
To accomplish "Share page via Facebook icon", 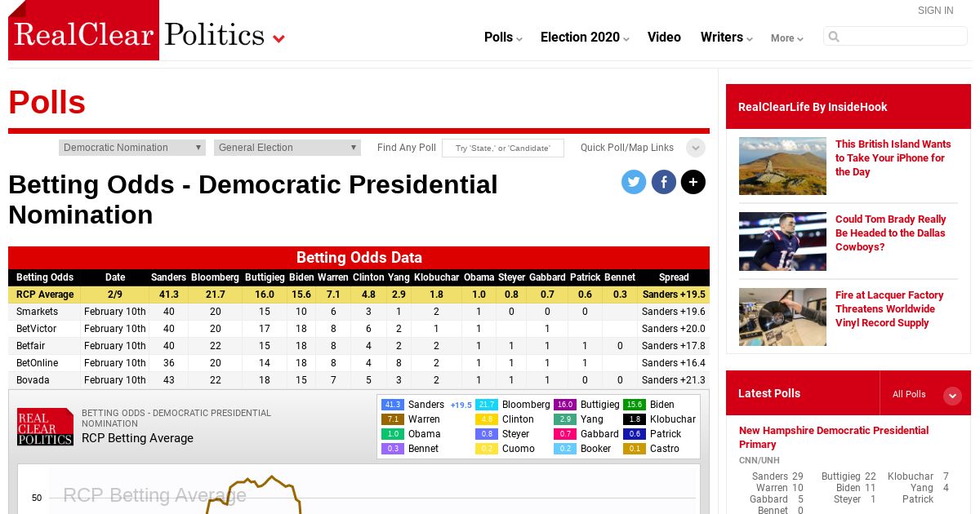I will pos(663,182).
